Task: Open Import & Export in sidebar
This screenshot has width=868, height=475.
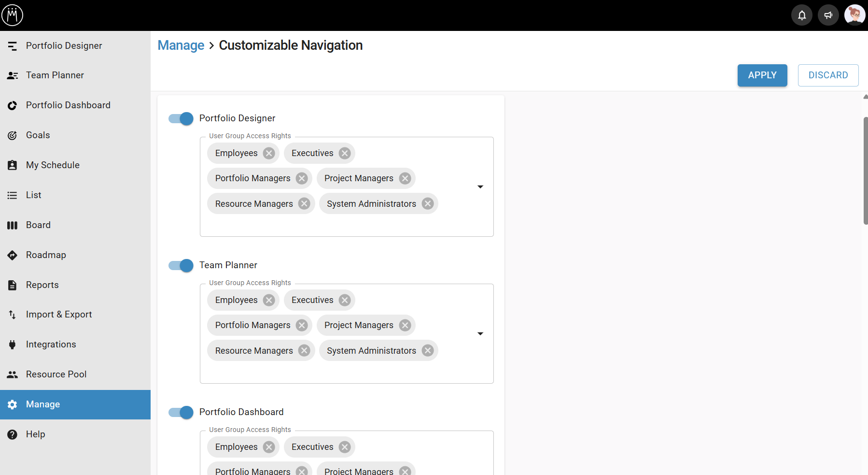Action: tap(75, 315)
